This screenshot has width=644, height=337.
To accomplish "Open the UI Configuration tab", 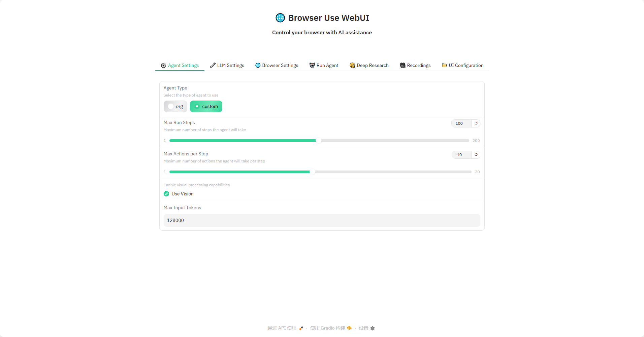I will click(x=462, y=65).
